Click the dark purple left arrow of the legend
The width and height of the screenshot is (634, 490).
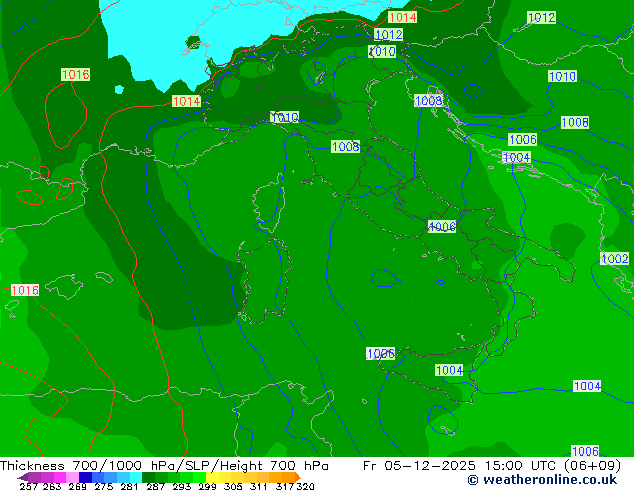(x=22, y=477)
